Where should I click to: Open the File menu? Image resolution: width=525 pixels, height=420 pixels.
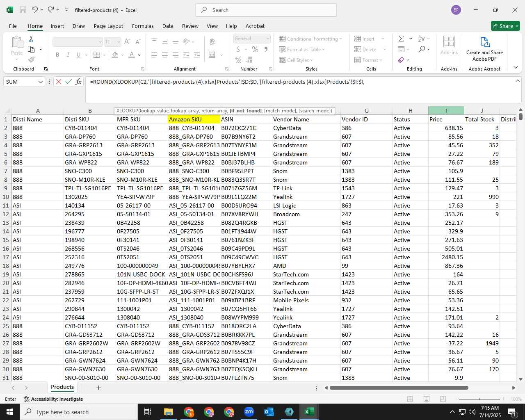tap(13, 26)
